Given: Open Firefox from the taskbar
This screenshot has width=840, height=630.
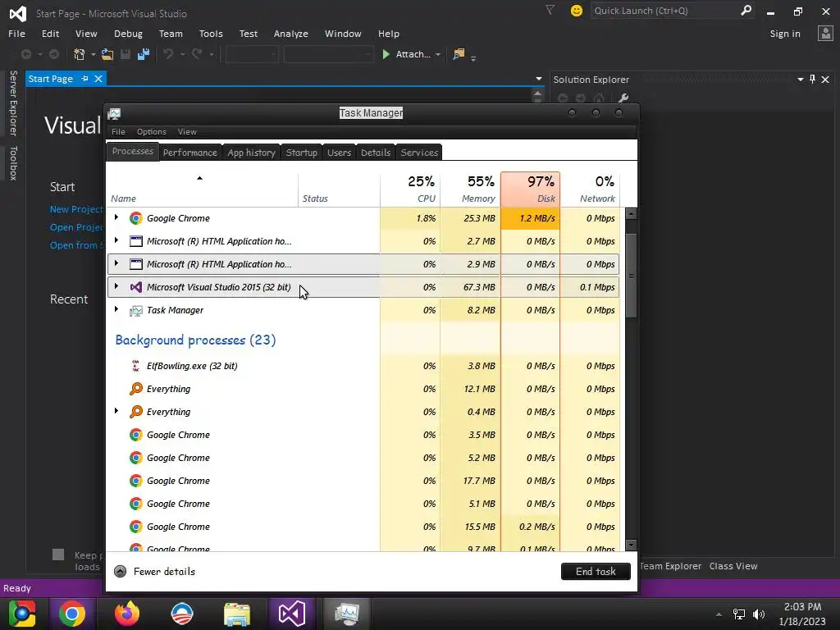Looking at the screenshot, I should [127, 614].
